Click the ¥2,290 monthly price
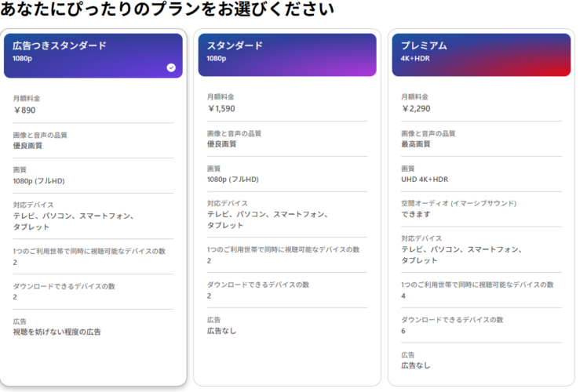This screenshot has width=587, height=392. click(416, 109)
